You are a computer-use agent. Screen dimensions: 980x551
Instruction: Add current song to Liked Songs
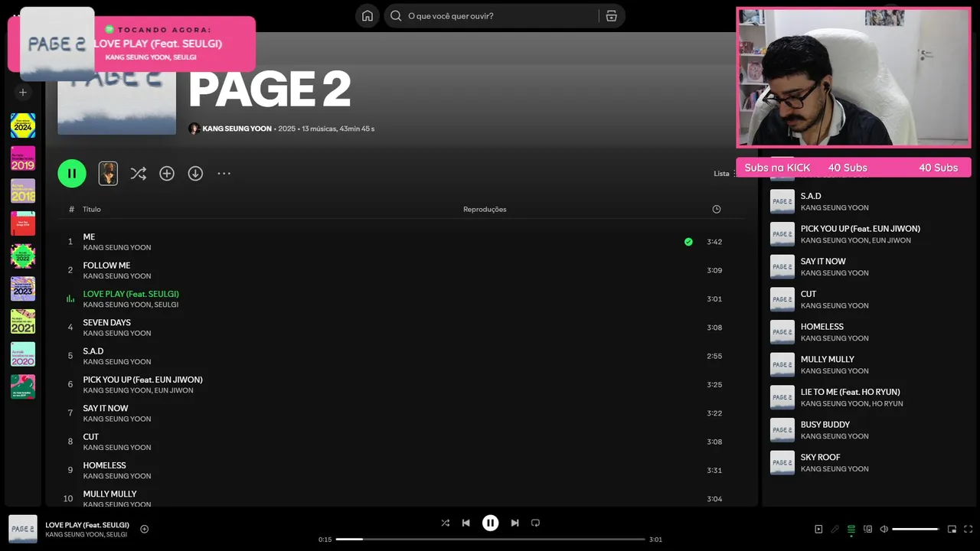(144, 529)
